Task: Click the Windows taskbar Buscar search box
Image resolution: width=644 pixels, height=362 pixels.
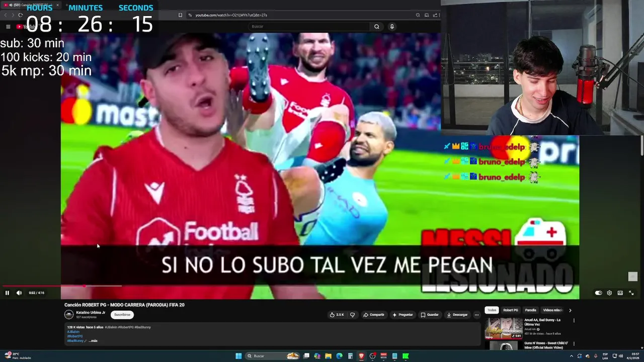Action: pyautogui.click(x=272, y=356)
